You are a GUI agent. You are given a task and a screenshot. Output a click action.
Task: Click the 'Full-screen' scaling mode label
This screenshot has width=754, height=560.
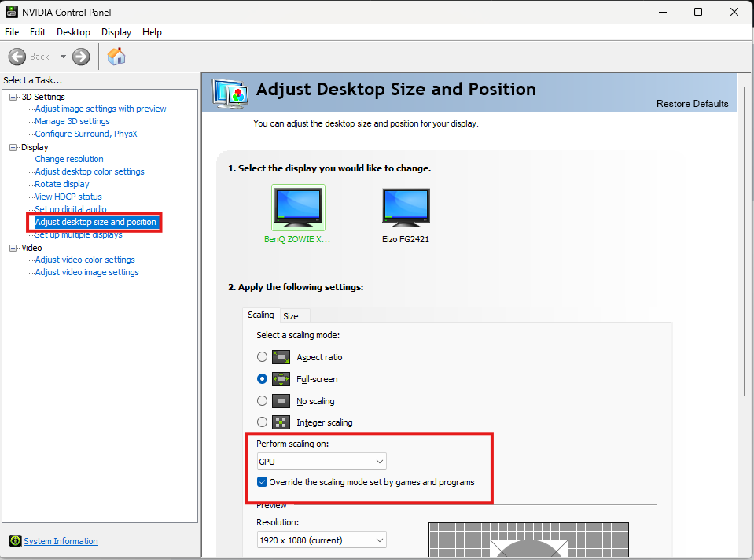pyautogui.click(x=317, y=379)
